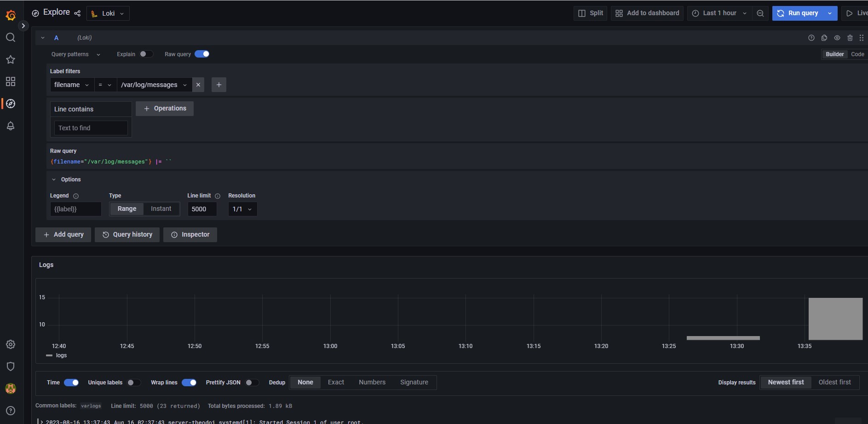868x424 pixels.
Task: Open Explore via the compass sidebar icon
Action: tap(11, 104)
